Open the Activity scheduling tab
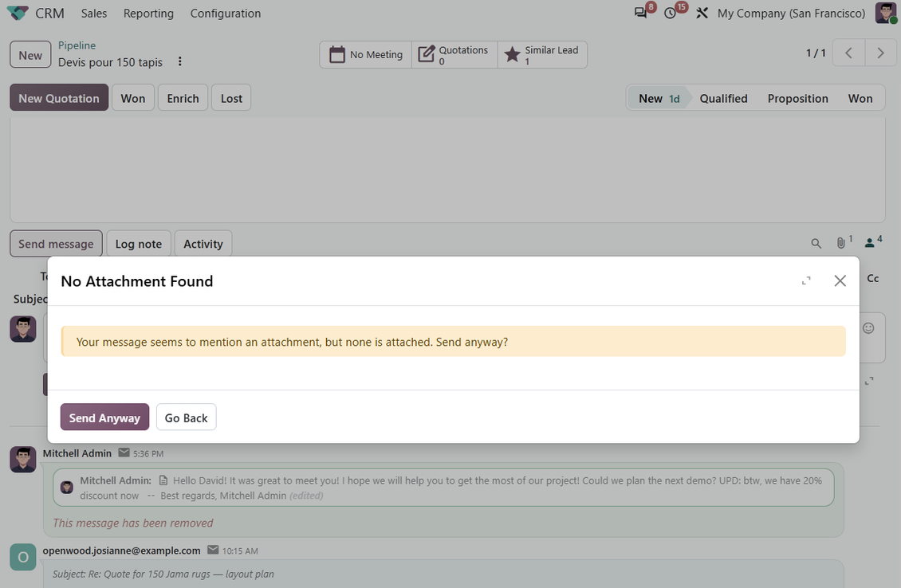Image resolution: width=901 pixels, height=588 pixels. click(203, 244)
